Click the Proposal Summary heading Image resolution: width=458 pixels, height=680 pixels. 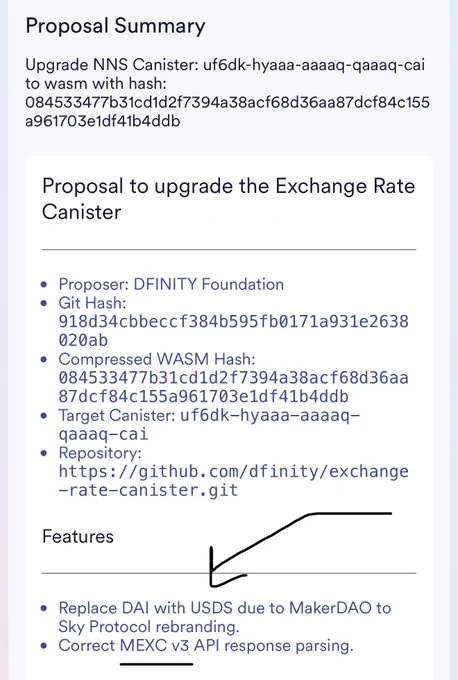[x=115, y=26]
